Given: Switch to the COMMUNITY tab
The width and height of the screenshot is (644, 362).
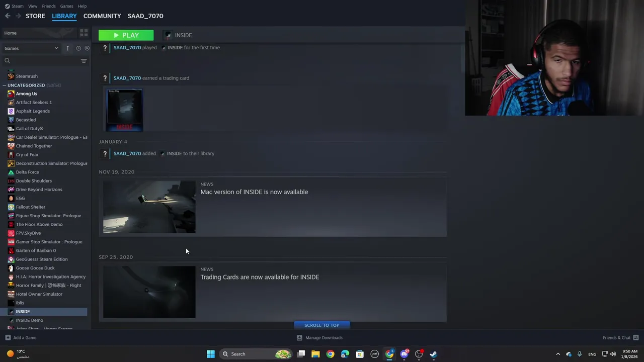Looking at the screenshot, I should pyautogui.click(x=102, y=16).
